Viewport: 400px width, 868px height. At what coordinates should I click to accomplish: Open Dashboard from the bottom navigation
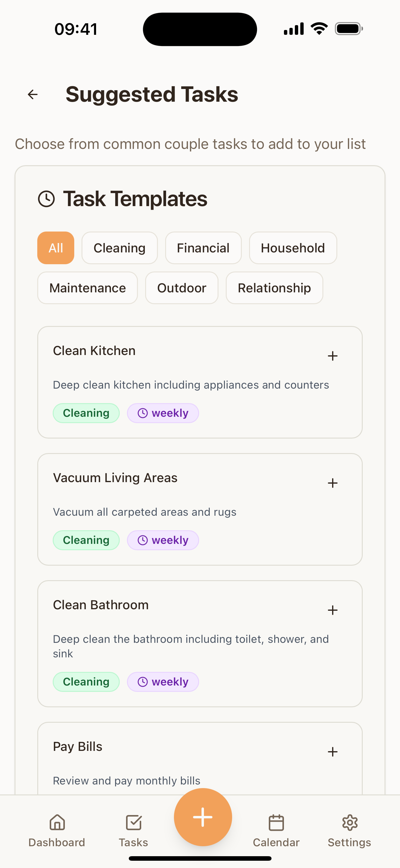point(57,830)
